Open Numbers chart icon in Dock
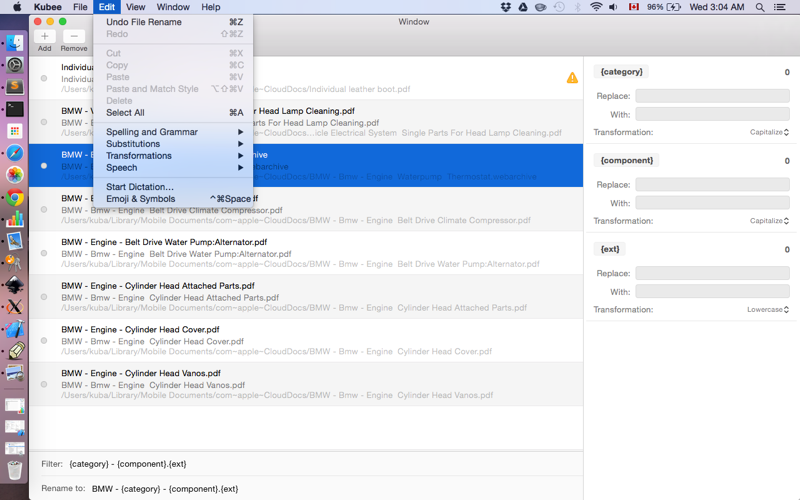800x500 pixels. [x=15, y=219]
